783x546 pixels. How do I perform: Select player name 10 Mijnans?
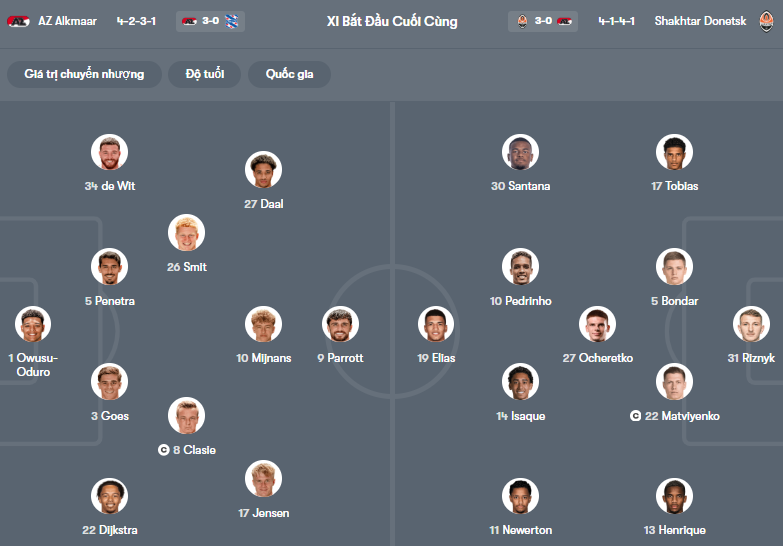tap(263, 358)
